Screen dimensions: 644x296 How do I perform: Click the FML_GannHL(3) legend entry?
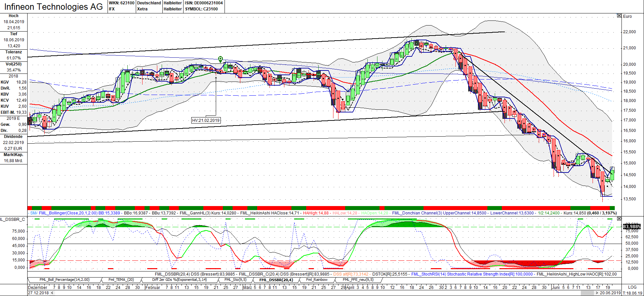[196, 213]
